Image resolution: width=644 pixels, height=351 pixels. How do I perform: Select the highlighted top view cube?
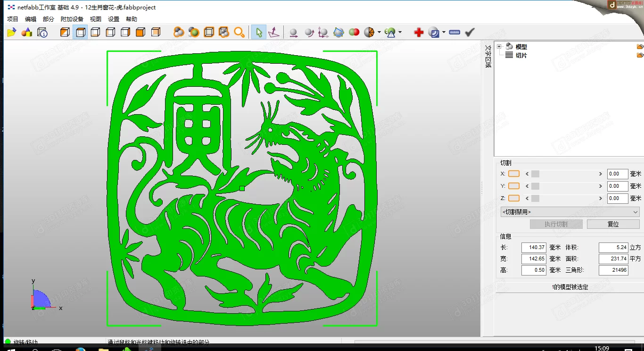(80, 32)
